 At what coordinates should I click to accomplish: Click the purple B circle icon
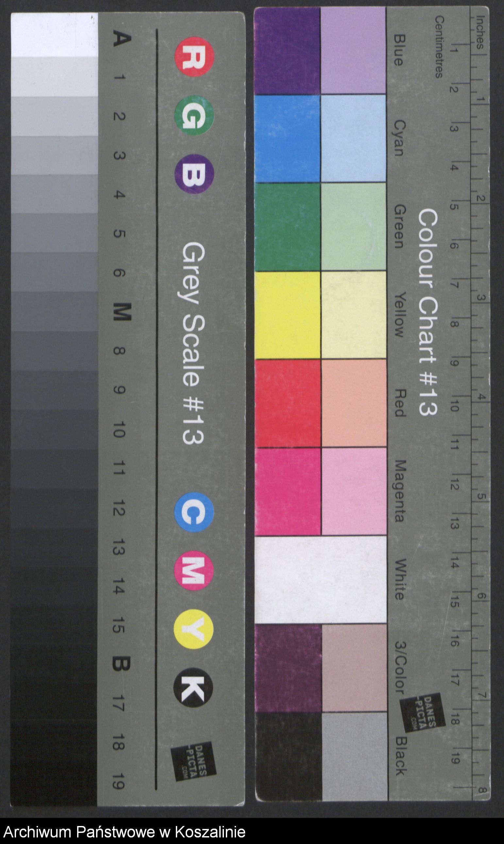pos(194,174)
